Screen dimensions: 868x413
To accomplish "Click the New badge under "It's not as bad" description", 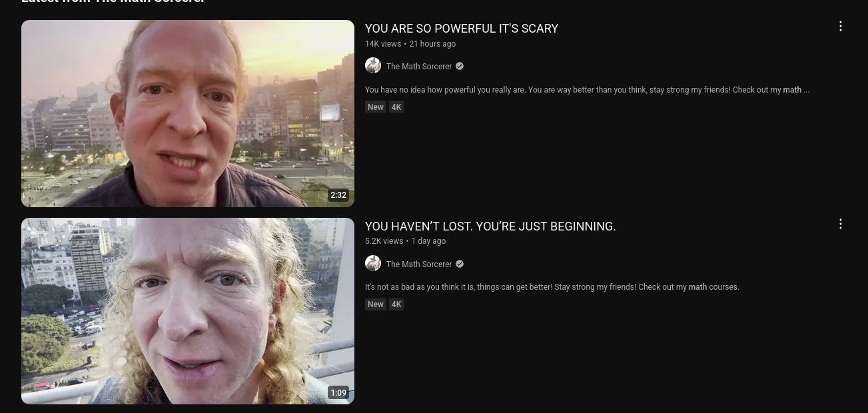I will point(376,304).
